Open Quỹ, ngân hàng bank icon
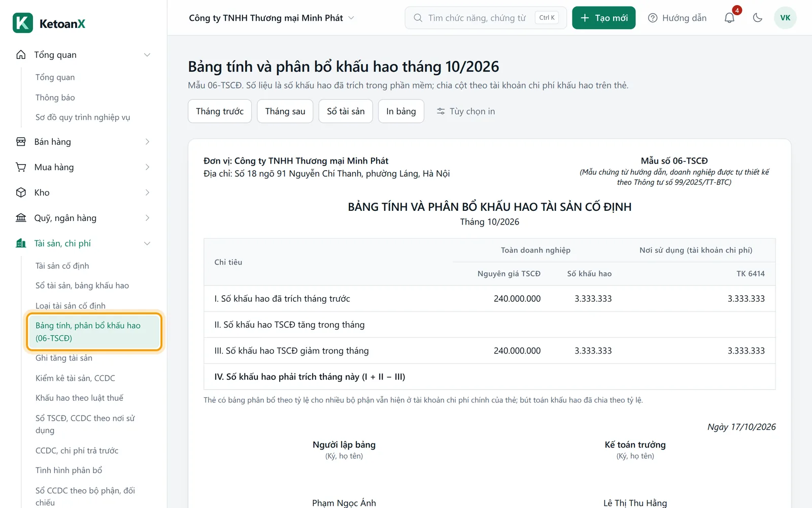The image size is (812, 508). 21,218
